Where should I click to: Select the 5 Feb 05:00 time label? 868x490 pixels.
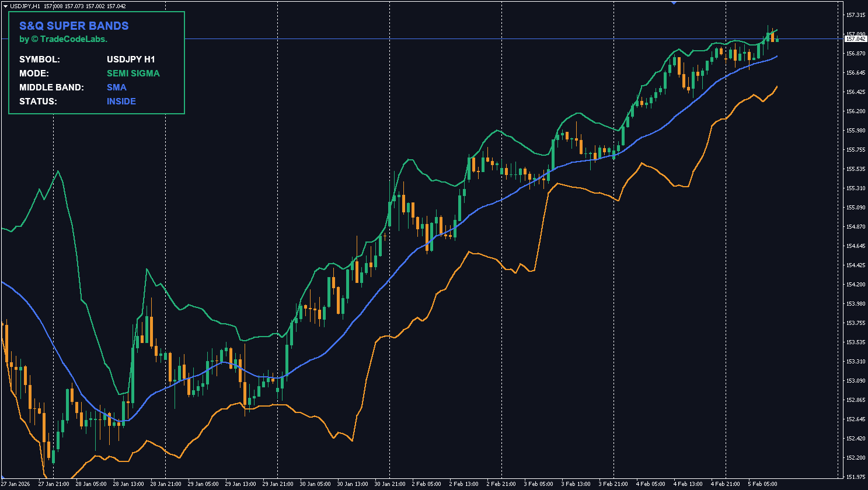point(763,484)
